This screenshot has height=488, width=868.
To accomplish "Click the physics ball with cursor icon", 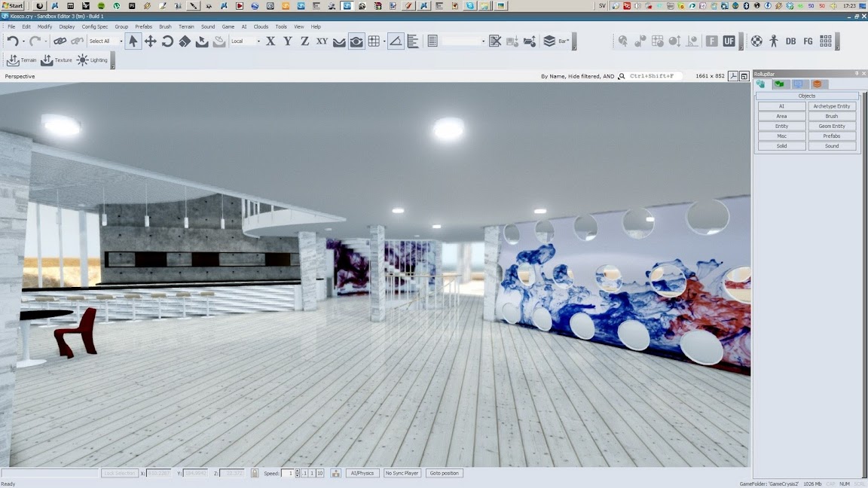I will [x=623, y=41].
